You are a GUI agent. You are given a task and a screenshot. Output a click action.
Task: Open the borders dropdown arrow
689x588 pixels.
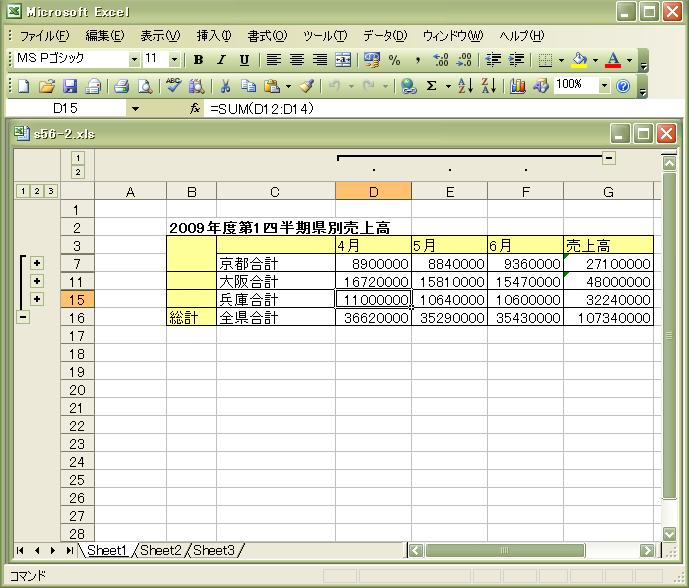(561, 60)
